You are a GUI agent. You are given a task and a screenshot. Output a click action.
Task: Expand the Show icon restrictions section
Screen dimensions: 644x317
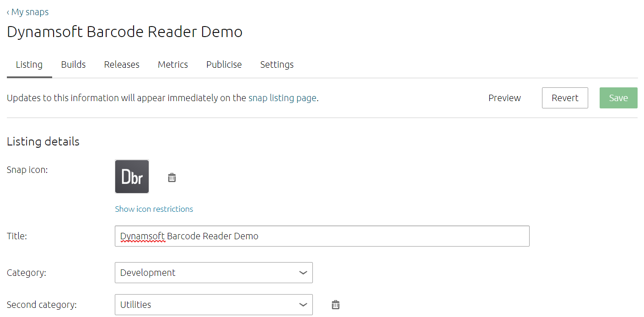pos(154,209)
